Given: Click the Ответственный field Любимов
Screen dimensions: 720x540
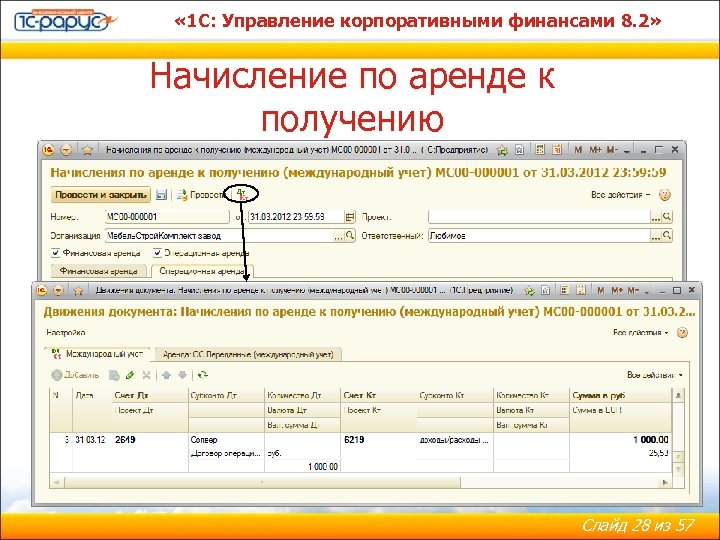Looking at the screenshot, I should (540, 236).
